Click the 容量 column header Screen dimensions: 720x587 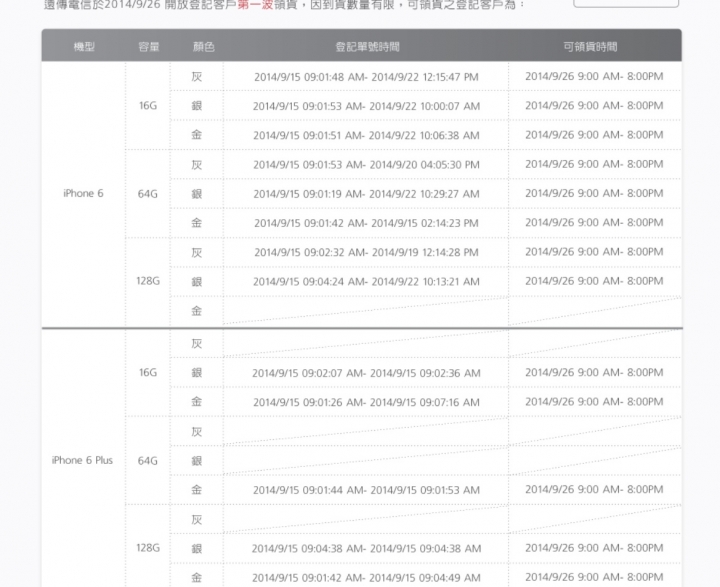pyautogui.click(x=149, y=46)
